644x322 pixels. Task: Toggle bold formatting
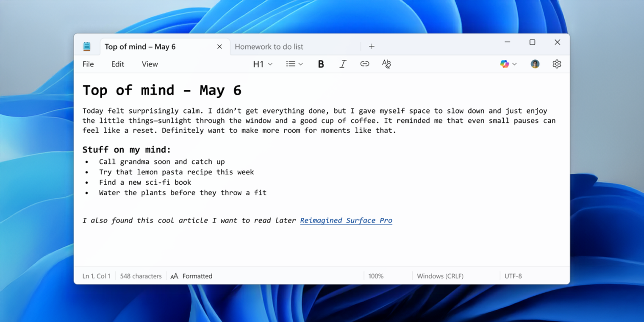(321, 64)
